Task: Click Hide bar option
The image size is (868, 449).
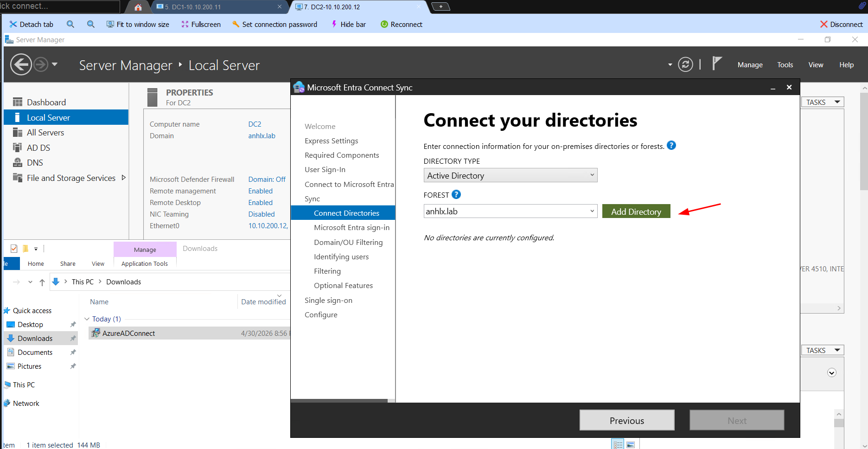Action: [348, 24]
